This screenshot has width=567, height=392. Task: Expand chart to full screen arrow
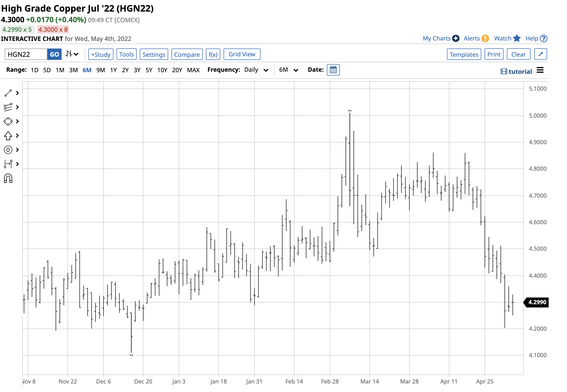pos(540,54)
